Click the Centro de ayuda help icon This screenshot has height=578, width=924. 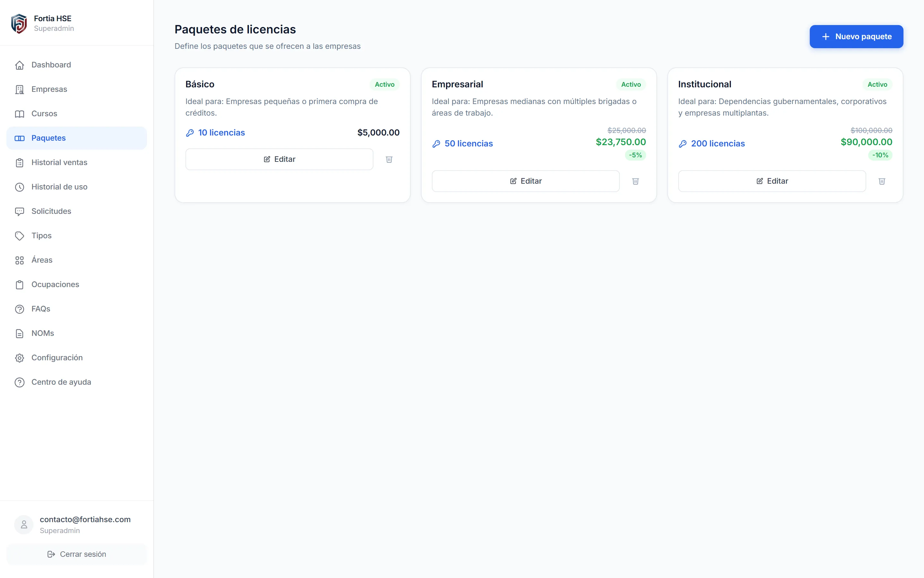click(20, 382)
